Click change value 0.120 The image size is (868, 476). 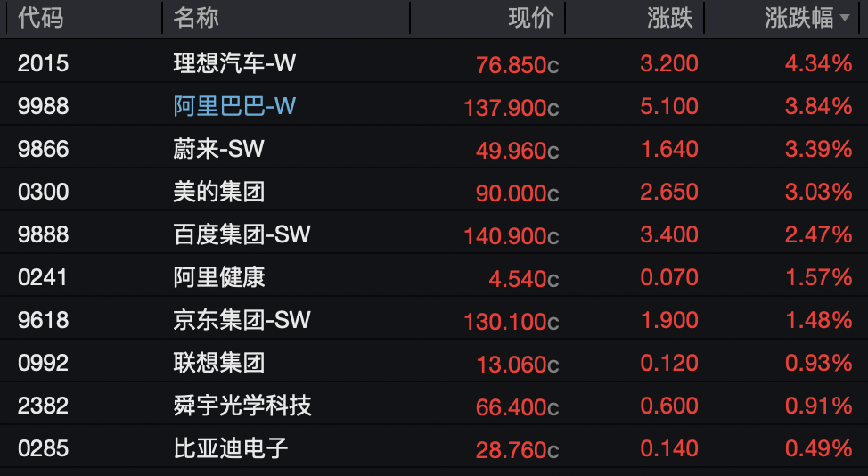[669, 363]
